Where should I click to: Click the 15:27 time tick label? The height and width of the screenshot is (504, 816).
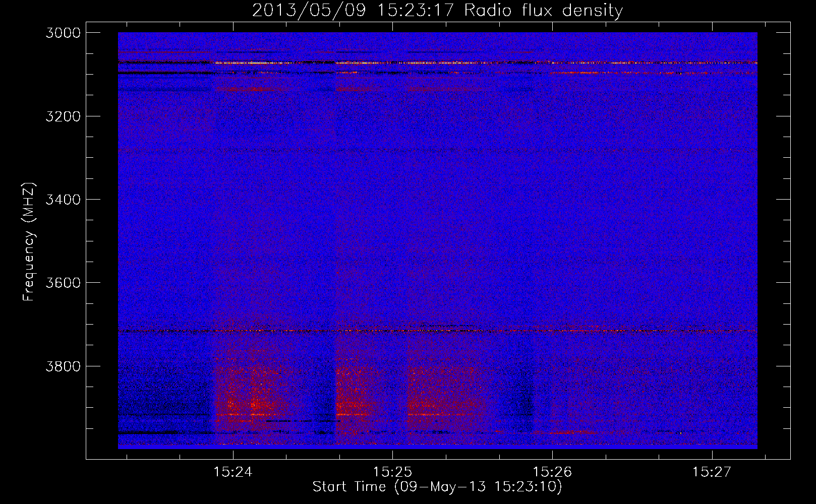pyautogui.click(x=712, y=472)
